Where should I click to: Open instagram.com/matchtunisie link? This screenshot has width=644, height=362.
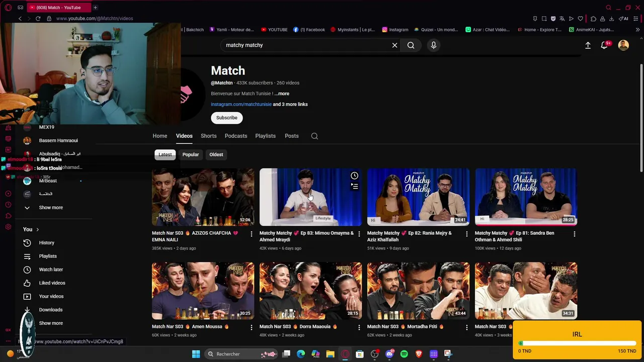tap(241, 105)
